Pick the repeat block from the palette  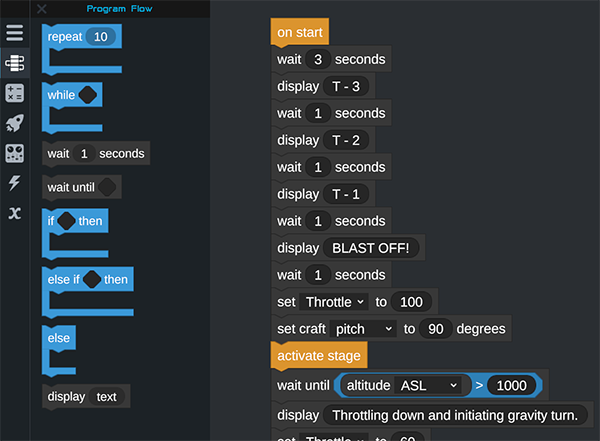tap(65, 36)
